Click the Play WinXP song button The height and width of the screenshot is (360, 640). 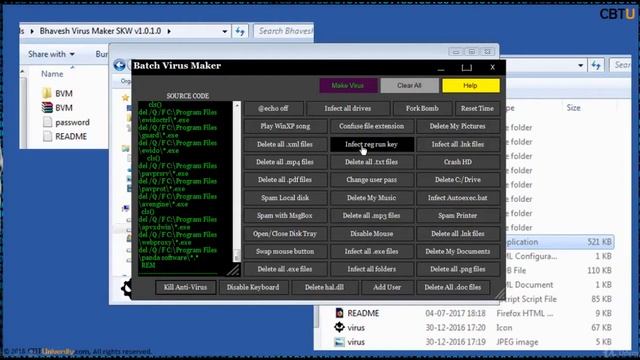(x=285, y=126)
